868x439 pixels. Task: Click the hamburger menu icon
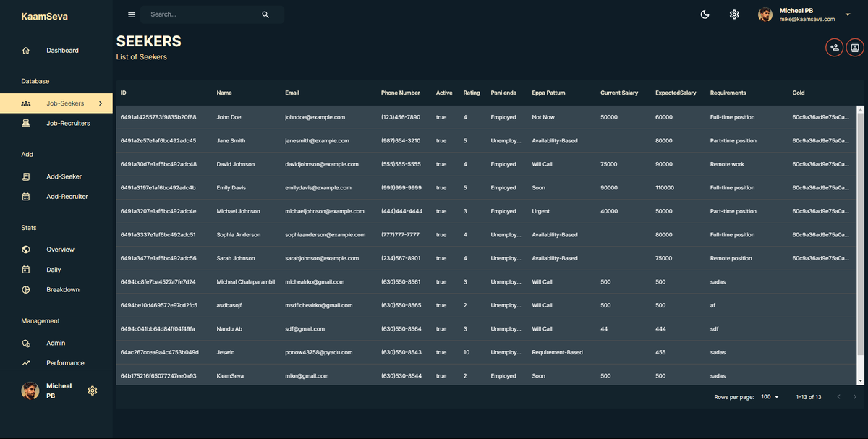click(x=132, y=14)
